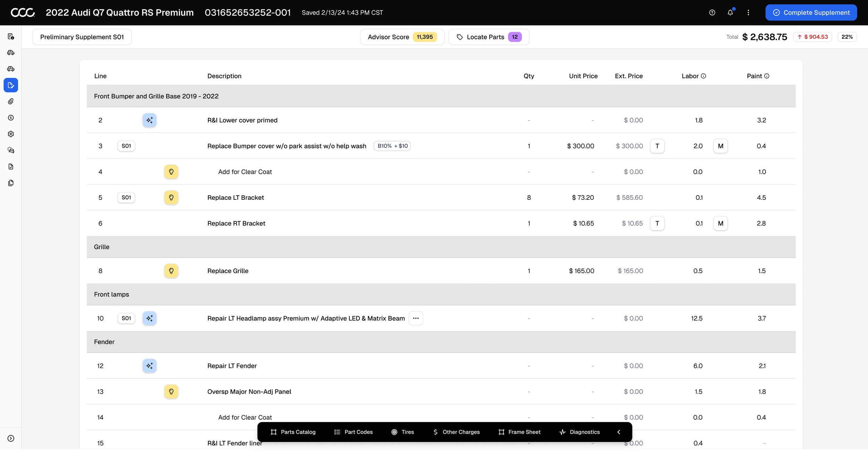The image size is (868, 452).
Task: Open the 22% percentage badge
Action: pos(847,37)
